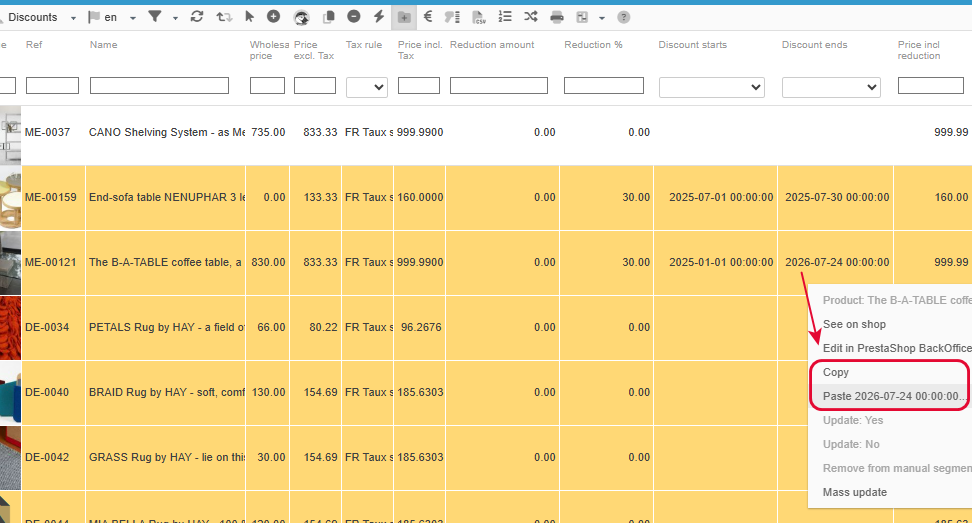Select the GRASS Rug by HAY name cell
Screen dimensions: 972x523
166,458
